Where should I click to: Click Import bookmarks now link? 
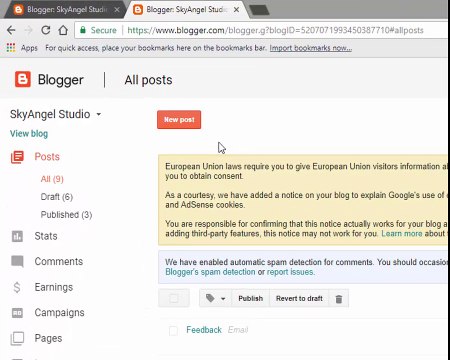click(x=311, y=48)
